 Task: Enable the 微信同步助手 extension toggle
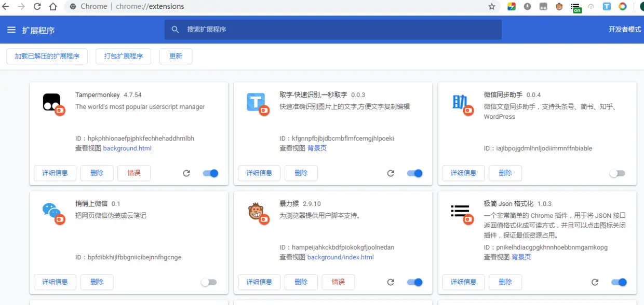click(618, 173)
